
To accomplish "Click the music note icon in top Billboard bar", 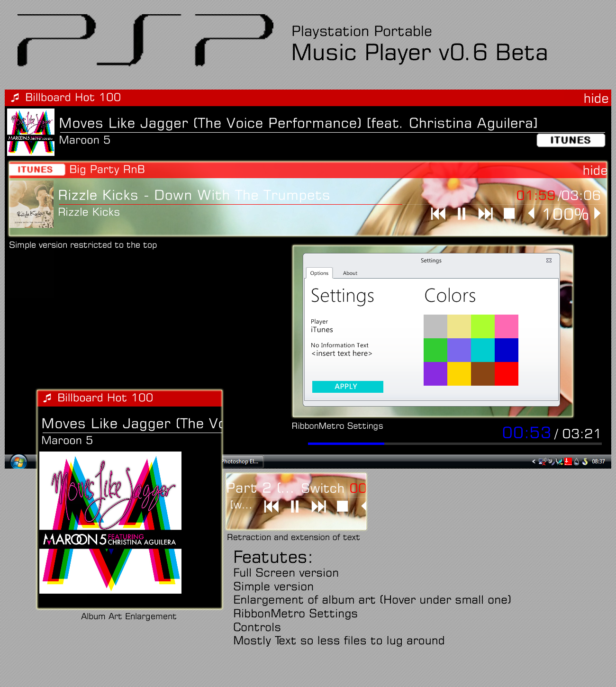I will 15,97.
